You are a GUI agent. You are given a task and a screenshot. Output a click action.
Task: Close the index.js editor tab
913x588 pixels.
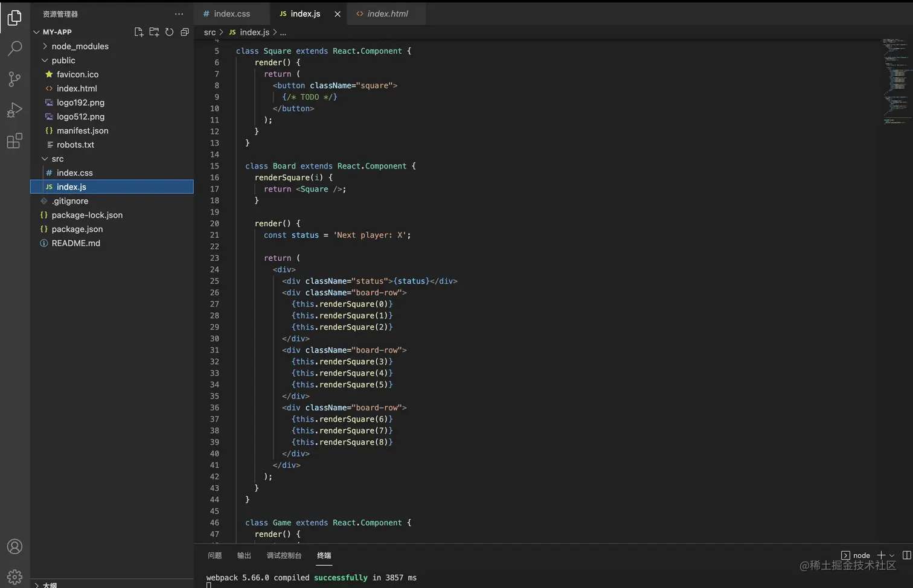[338, 14]
